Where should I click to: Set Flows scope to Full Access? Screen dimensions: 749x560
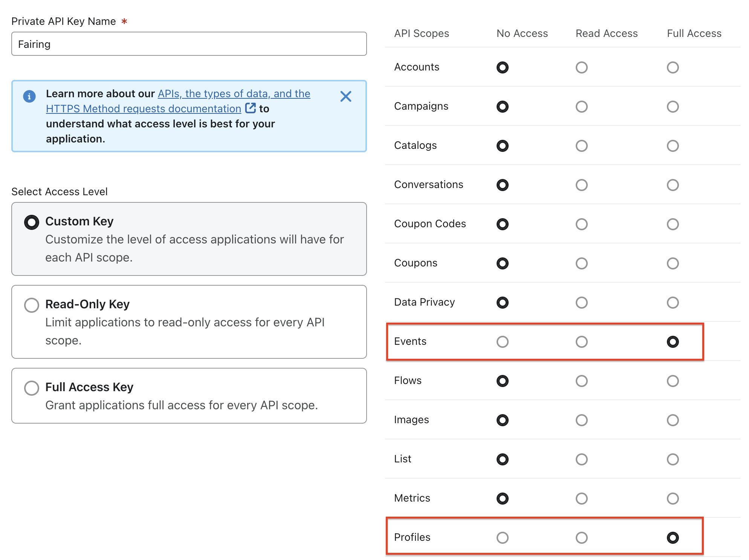pyautogui.click(x=673, y=381)
